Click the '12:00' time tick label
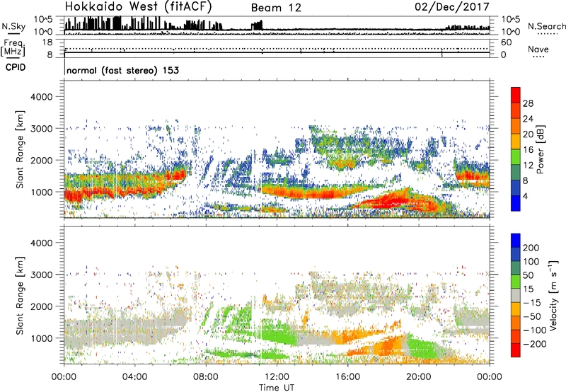This screenshot has height=392, width=566. 277,377
